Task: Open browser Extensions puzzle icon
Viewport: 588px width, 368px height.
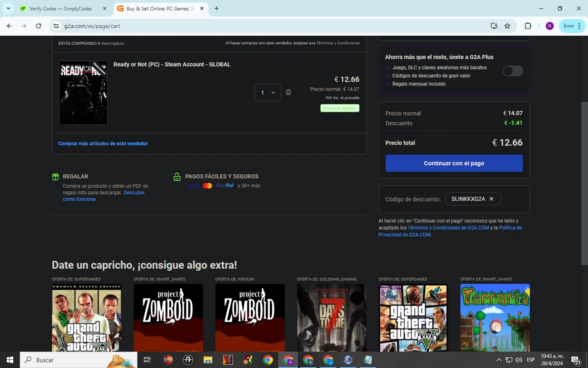Action: 528,26
